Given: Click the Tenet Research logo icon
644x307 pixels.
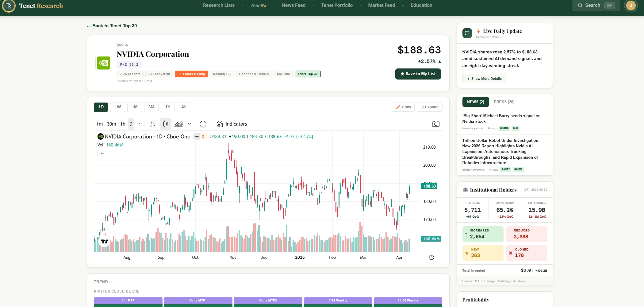Looking at the screenshot, I should [9, 6].
